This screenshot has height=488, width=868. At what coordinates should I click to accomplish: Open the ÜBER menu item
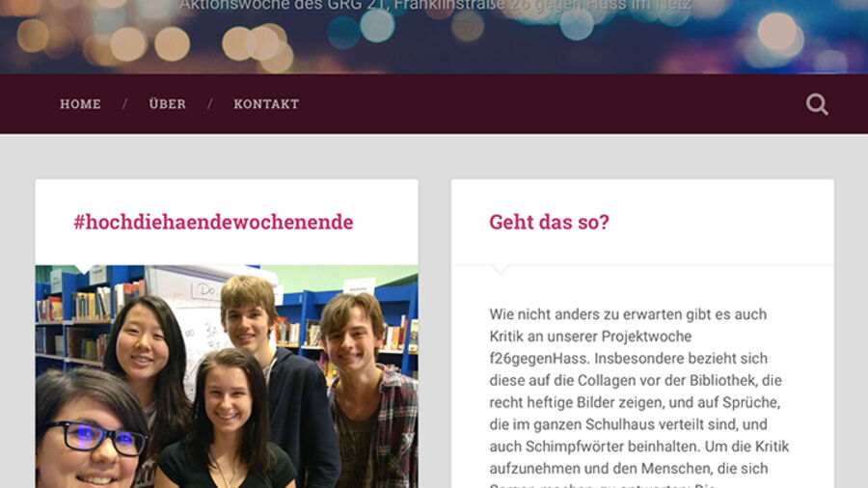[167, 103]
